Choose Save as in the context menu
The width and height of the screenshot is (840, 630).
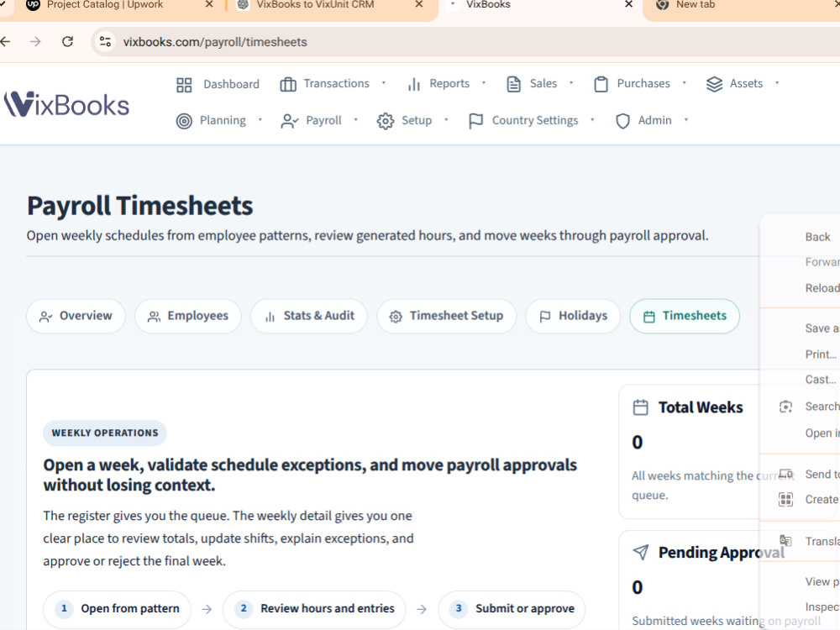point(822,328)
